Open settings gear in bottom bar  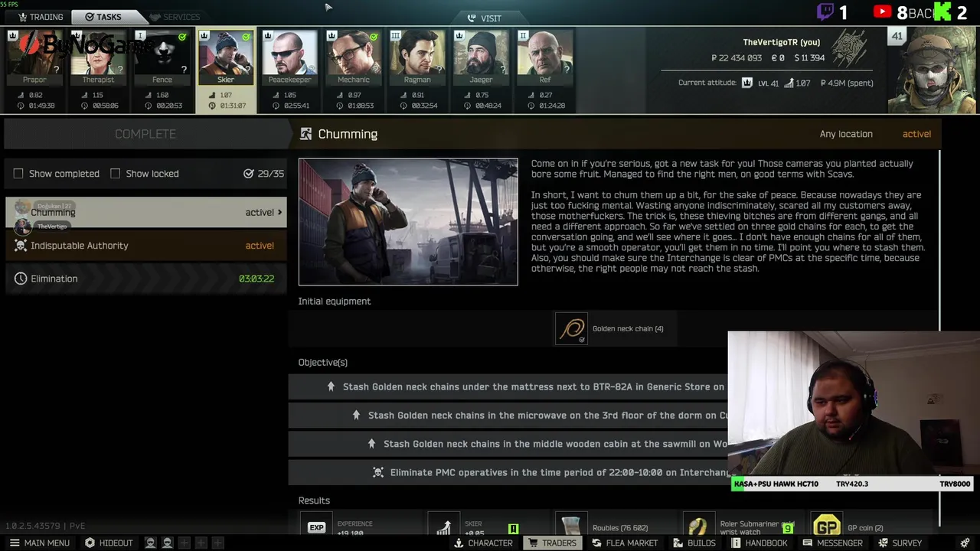(964, 543)
